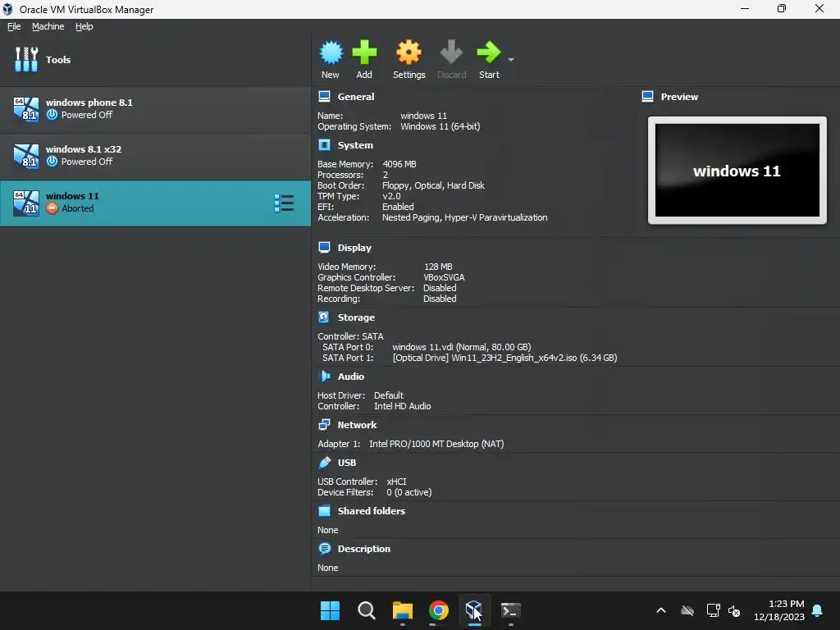Image resolution: width=840 pixels, height=630 pixels.
Task: Open the General section header link
Action: [x=356, y=97]
